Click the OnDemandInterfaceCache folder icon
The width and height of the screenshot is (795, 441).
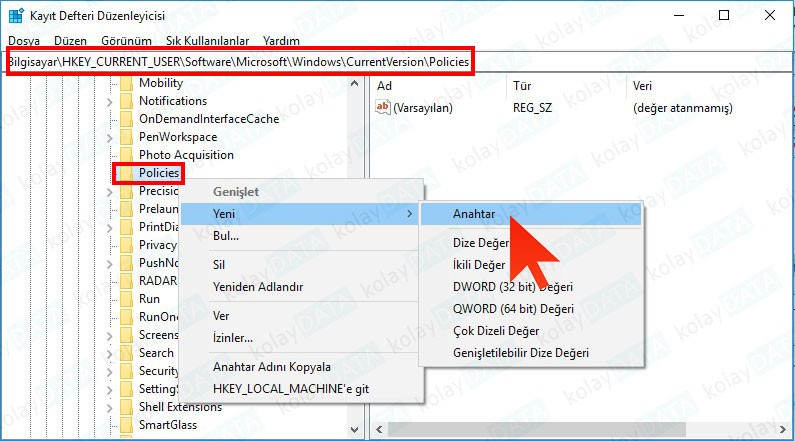click(x=126, y=119)
